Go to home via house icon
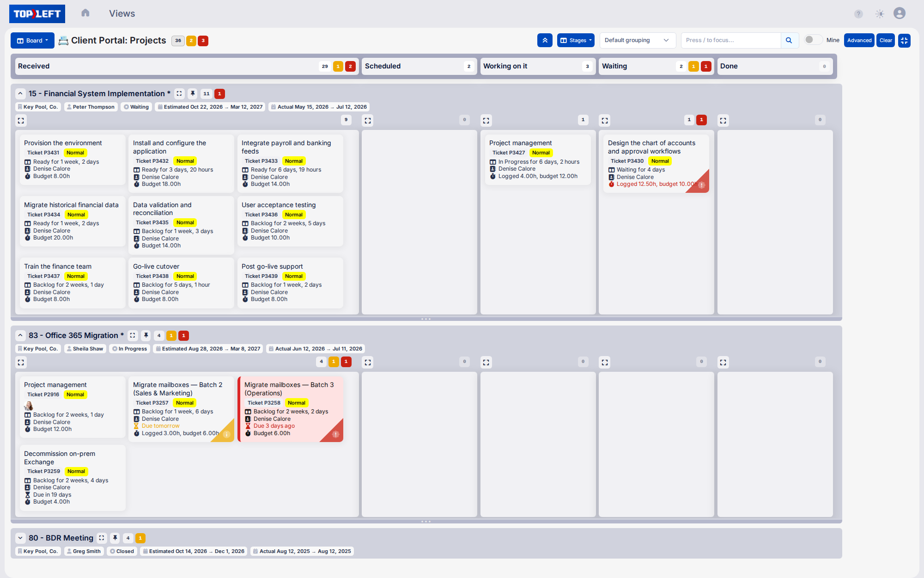Viewport: 924px width, 578px height. pyautogui.click(x=85, y=13)
